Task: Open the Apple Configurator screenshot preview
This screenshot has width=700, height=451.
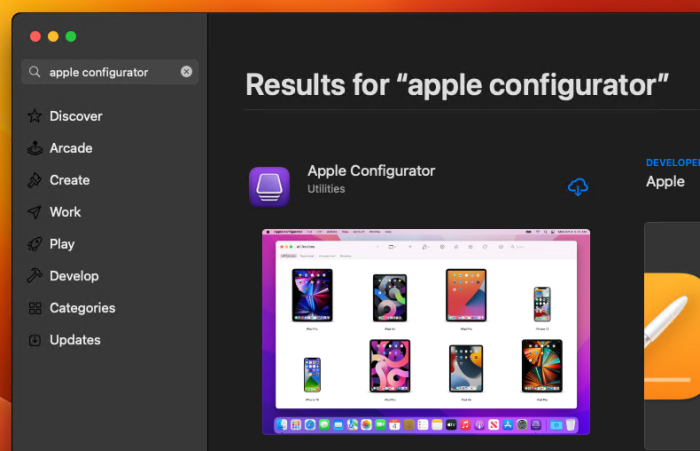Action: point(426,332)
